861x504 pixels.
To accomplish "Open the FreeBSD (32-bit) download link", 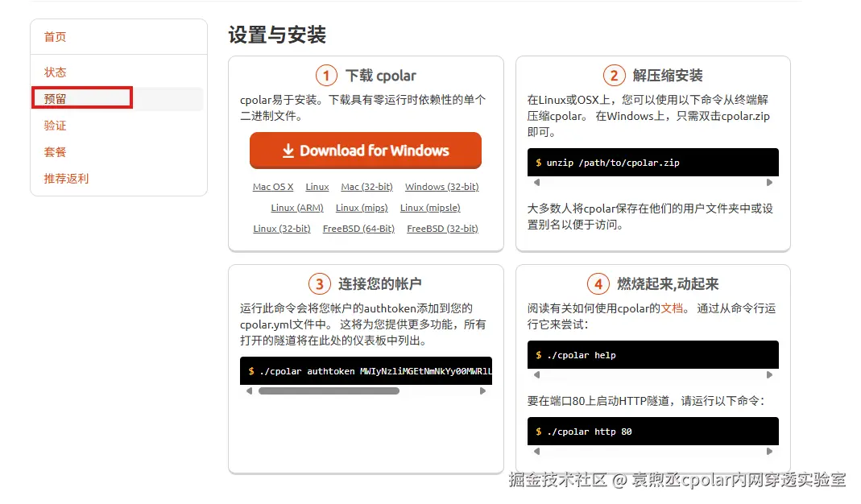I will (x=442, y=229).
